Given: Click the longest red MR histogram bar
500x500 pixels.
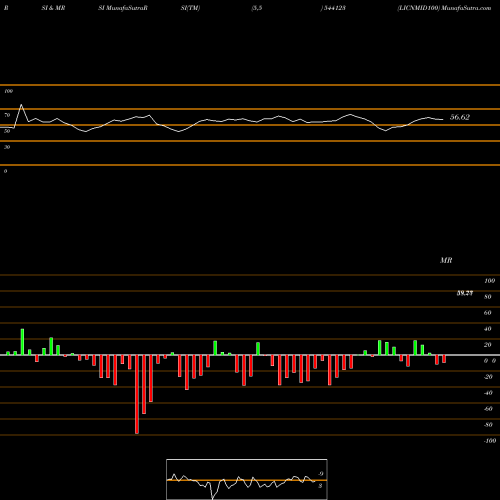Looking at the screenshot, I should [137, 394].
